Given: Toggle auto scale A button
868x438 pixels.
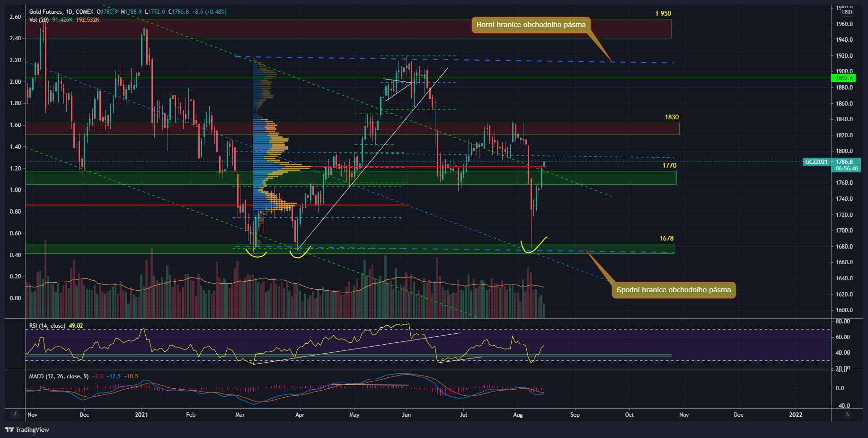Looking at the screenshot, I should point(847,414).
